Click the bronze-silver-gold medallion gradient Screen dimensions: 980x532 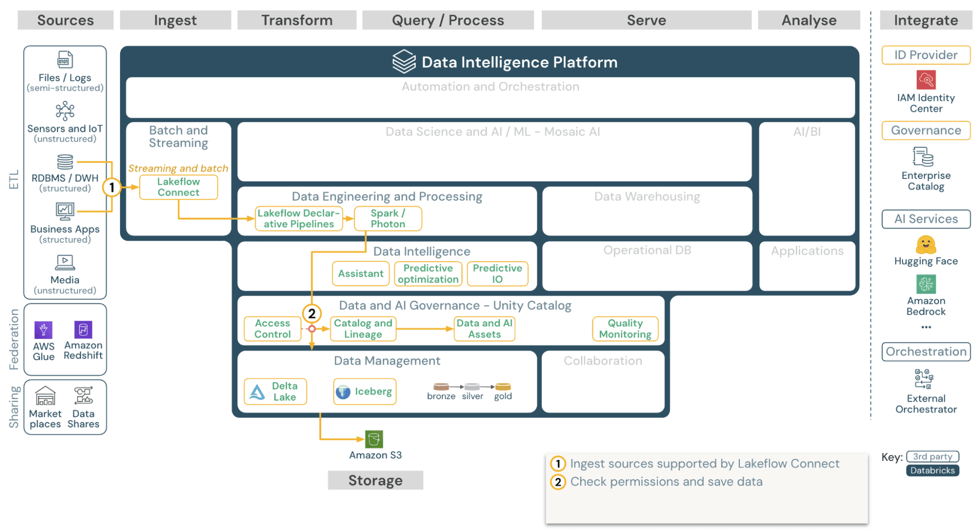[x=472, y=387]
